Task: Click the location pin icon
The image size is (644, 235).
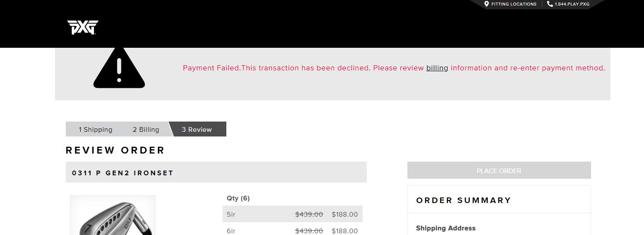Action: (x=486, y=4)
